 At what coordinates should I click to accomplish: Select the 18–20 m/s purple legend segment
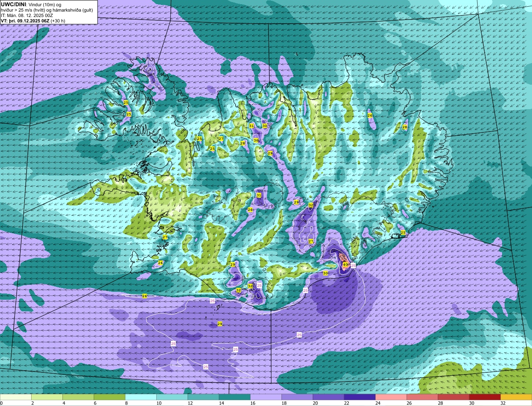297,397
